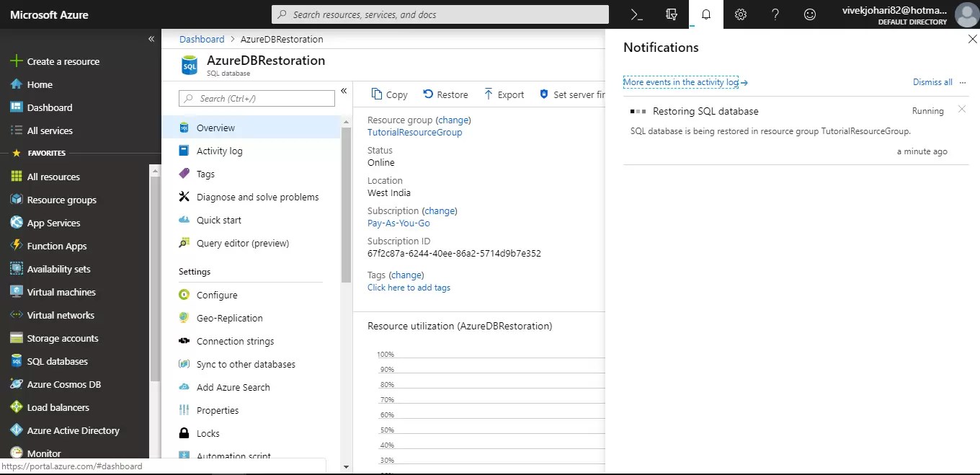Open the notifications more options ellipsis

(963, 82)
